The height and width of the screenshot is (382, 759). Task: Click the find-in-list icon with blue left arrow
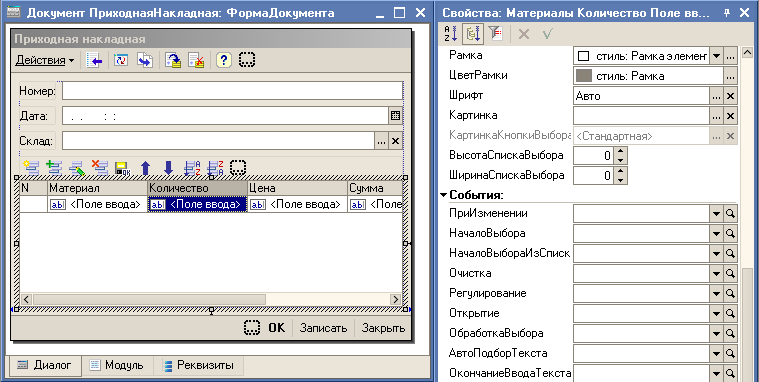point(94,61)
